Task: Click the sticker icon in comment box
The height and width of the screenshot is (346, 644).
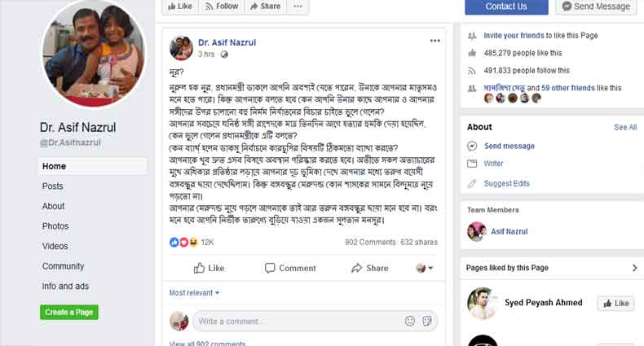Action: 426,321
